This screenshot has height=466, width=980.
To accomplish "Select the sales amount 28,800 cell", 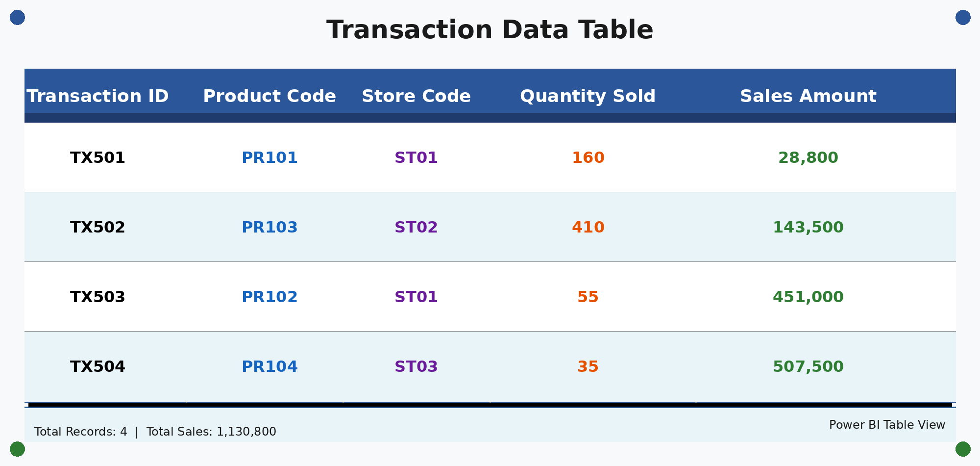I will tap(808, 158).
